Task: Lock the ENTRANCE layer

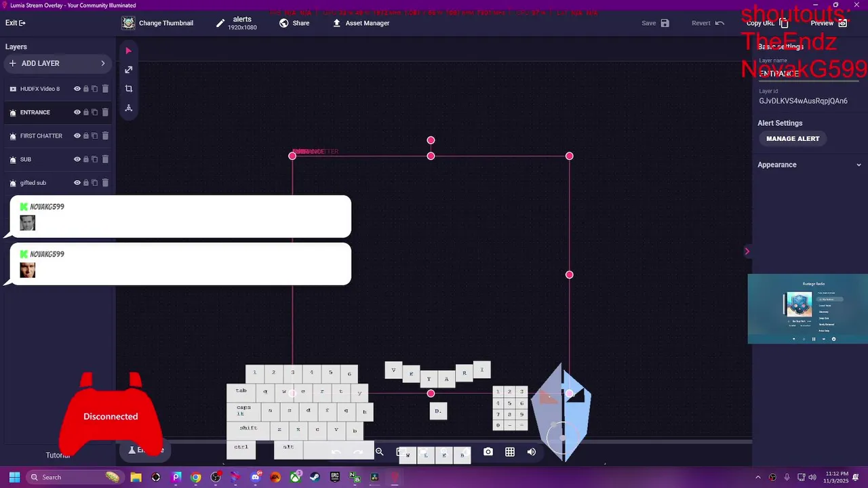Action: click(x=86, y=113)
